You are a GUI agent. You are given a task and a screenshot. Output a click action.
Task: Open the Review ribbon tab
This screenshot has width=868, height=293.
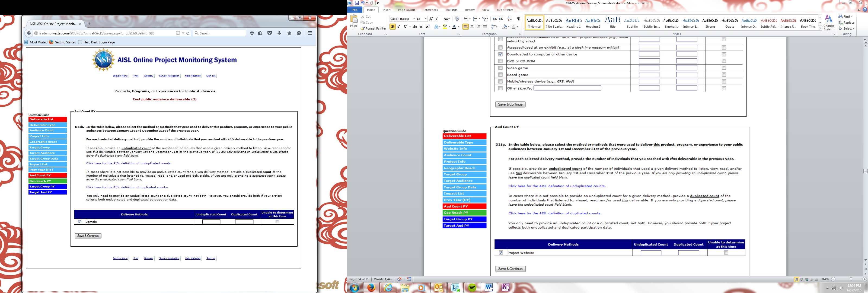tap(469, 10)
